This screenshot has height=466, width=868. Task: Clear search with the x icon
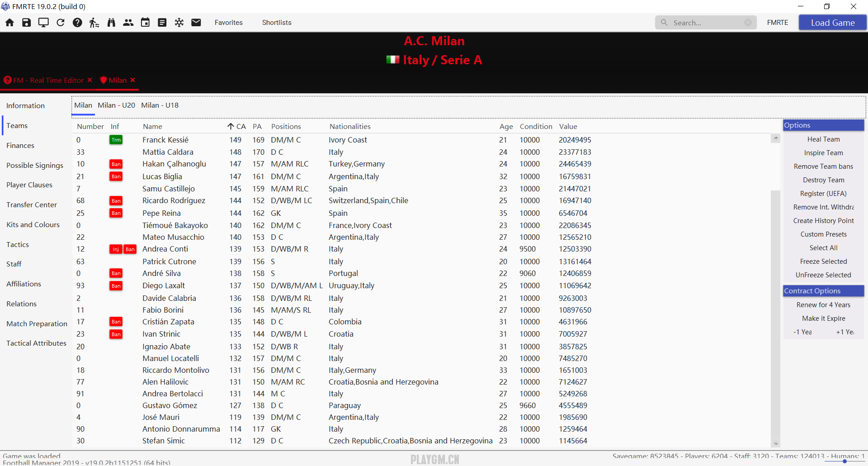click(748, 23)
